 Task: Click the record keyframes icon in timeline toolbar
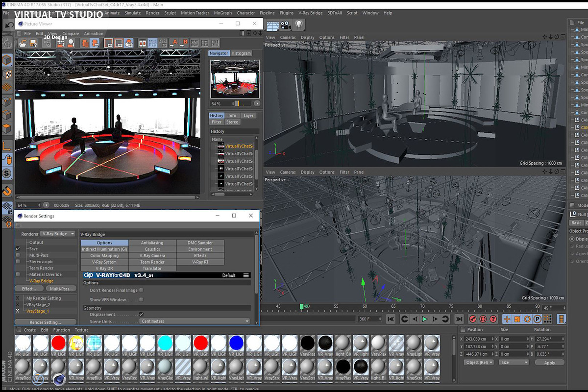(x=472, y=318)
